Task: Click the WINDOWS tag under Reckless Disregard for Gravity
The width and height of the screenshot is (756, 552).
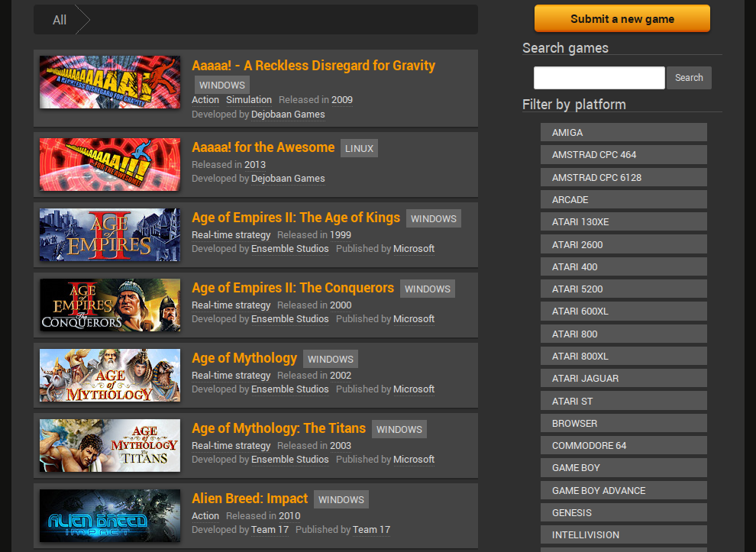Action: (222, 85)
